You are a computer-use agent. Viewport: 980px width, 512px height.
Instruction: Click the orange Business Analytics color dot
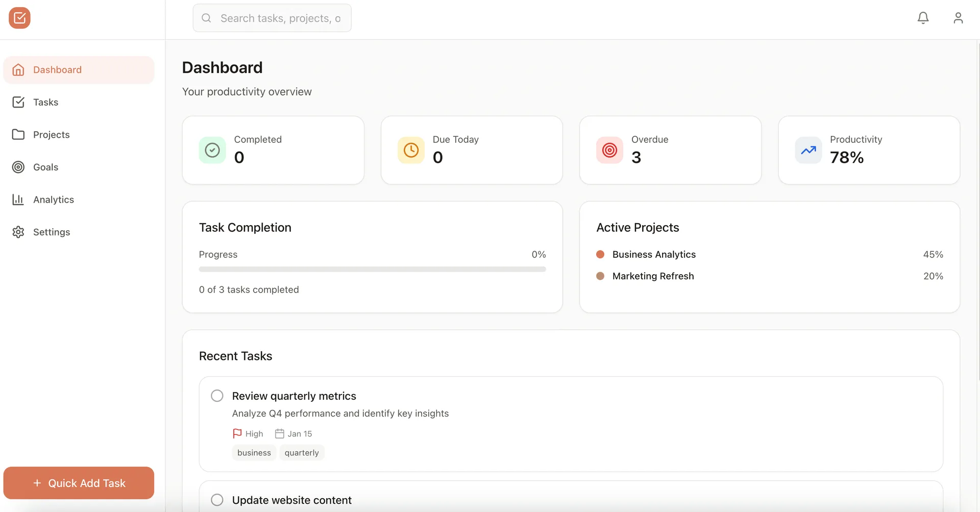(600, 254)
